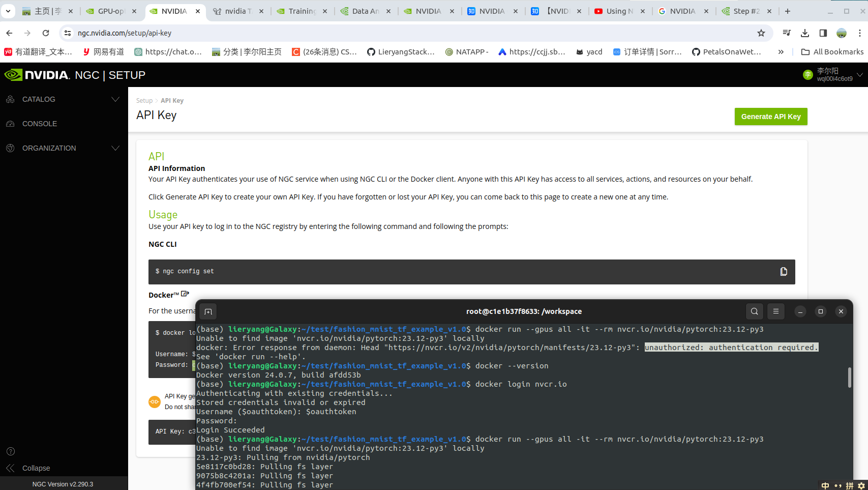The width and height of the screenshot is (868, 490).
Task: Close the active NVIDIA tab
Action: click(x=198, y=11)
